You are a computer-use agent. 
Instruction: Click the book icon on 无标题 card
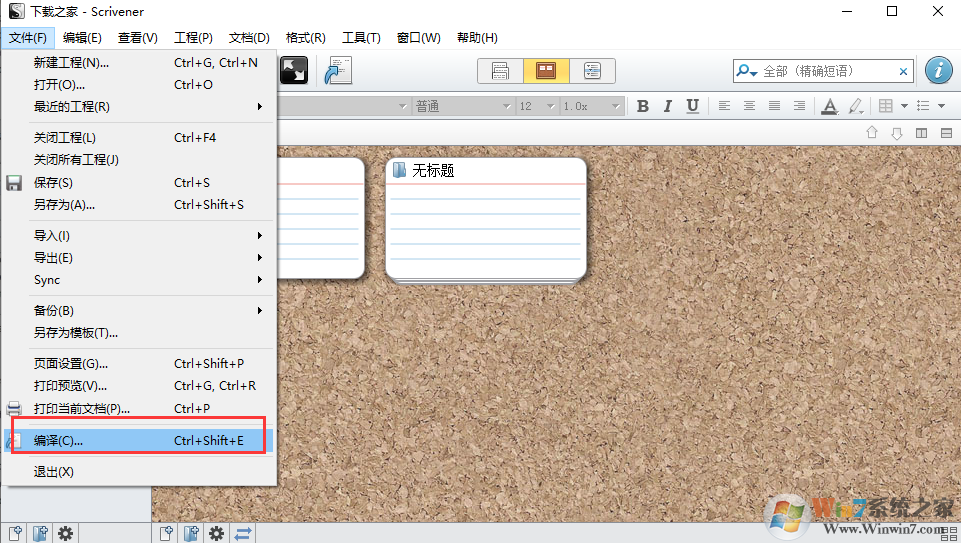coord(399,170)
